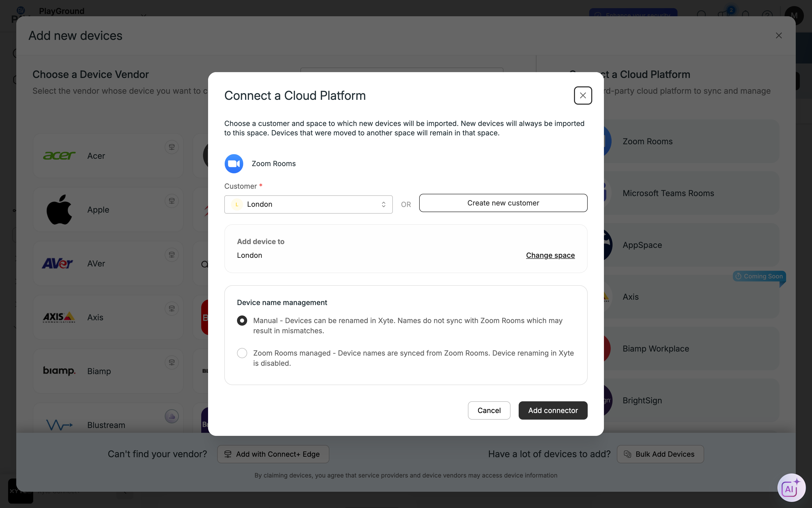Screen dimensions: 812x508
Task: Select the BrightSign cloud platform
Action: (691, 401)
